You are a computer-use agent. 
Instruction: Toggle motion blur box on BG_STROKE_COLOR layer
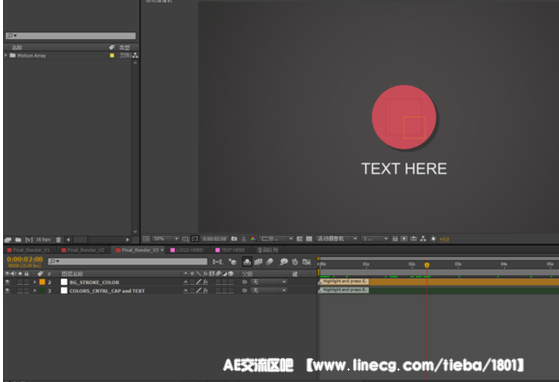pos(218,282)
